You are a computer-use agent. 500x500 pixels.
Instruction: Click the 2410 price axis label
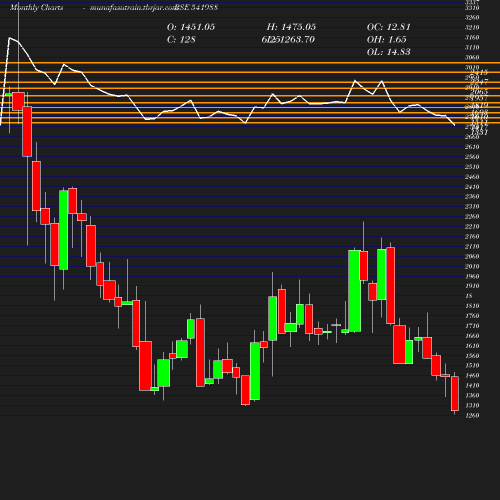click(x=472, y=187)
